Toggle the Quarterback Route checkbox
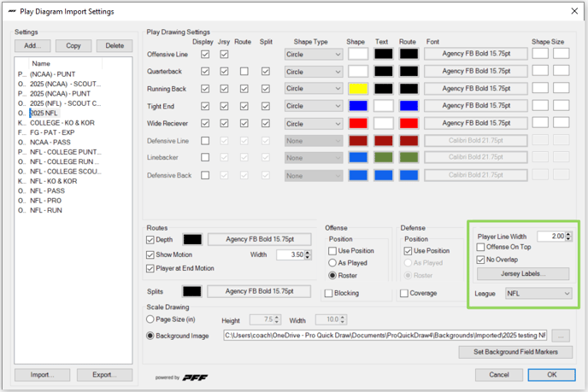 click(244, 71)
